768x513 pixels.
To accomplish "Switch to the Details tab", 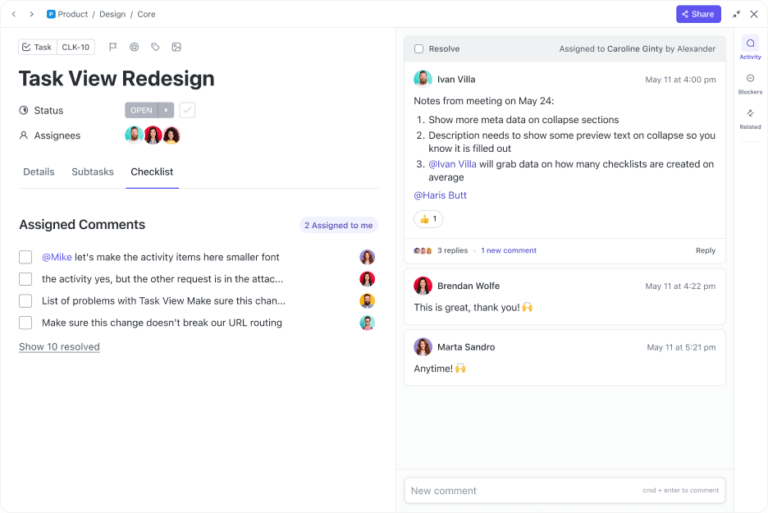I will 39,172.
